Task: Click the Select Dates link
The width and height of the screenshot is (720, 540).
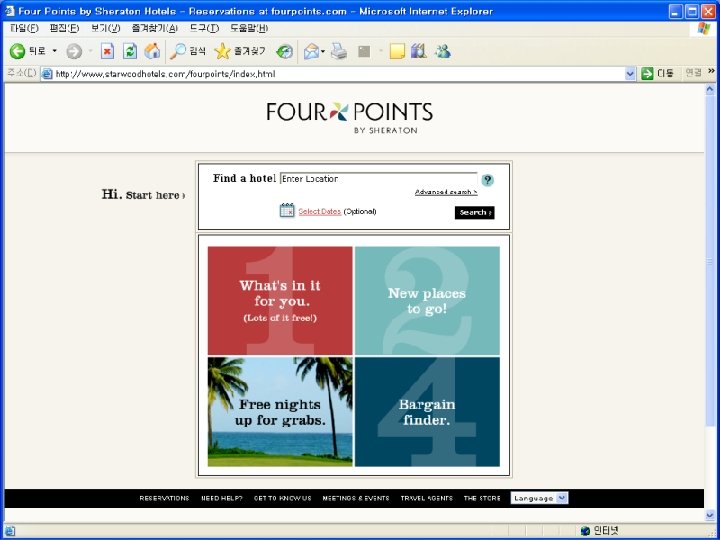Action: [320, 212]
